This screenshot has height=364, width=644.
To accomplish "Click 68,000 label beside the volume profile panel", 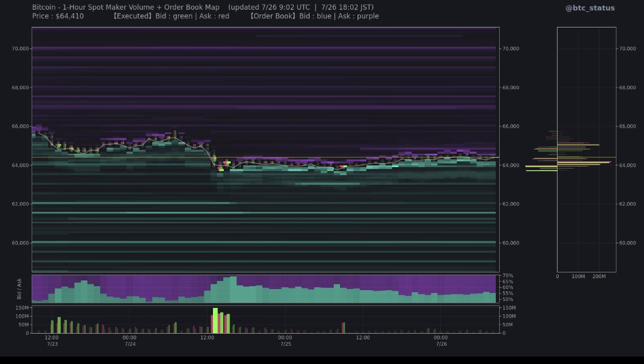I will pyautogui.click(x=627, y=88).
